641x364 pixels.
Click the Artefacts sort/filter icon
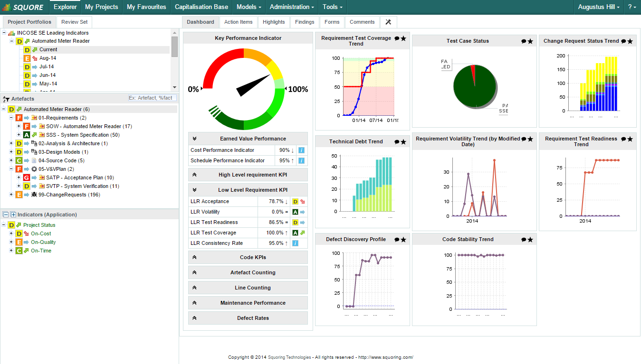[6, 99]
